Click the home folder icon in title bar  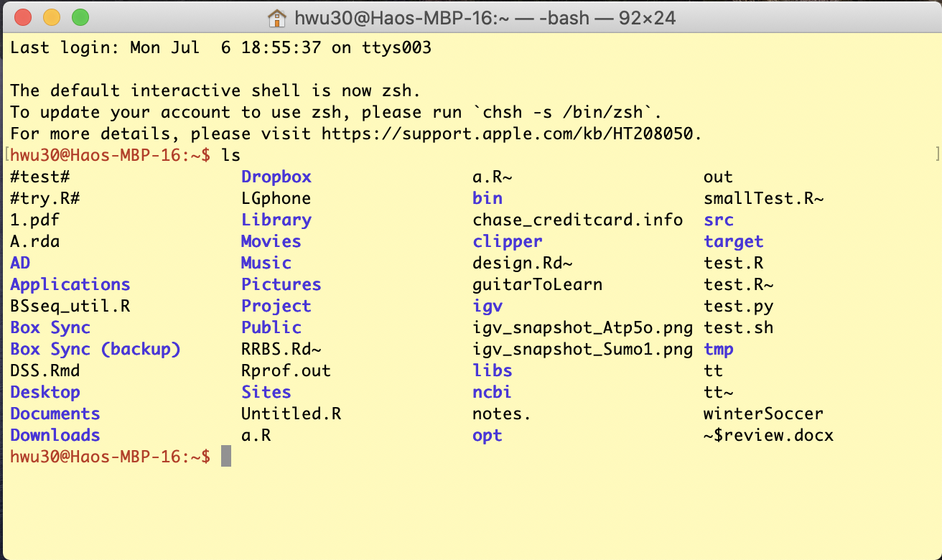277,17
